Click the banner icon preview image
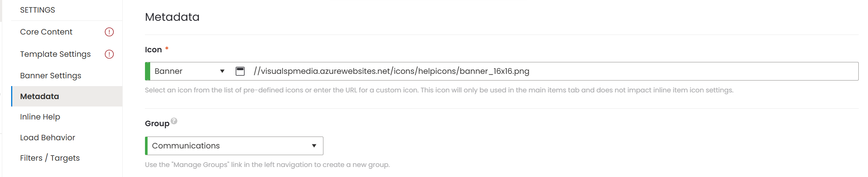The width and height of the screenshot is (868, 177). (240, 71)
